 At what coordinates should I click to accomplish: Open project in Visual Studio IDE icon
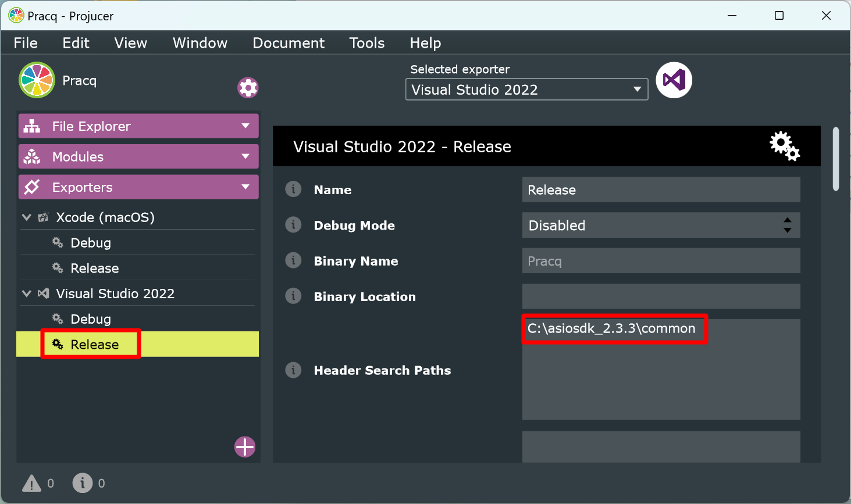[x=674, y=80]
